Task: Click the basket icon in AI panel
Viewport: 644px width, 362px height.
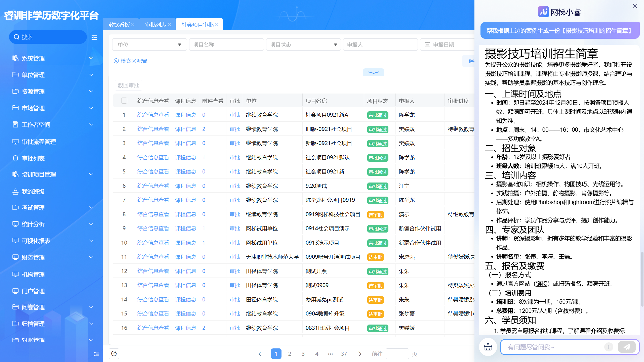Action: point(488,347)
